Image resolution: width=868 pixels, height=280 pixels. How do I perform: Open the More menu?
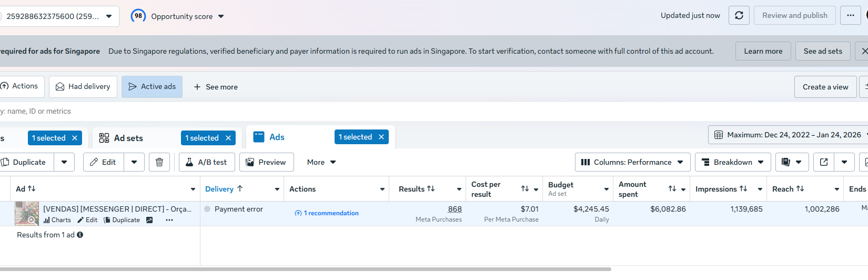[321, 162]
